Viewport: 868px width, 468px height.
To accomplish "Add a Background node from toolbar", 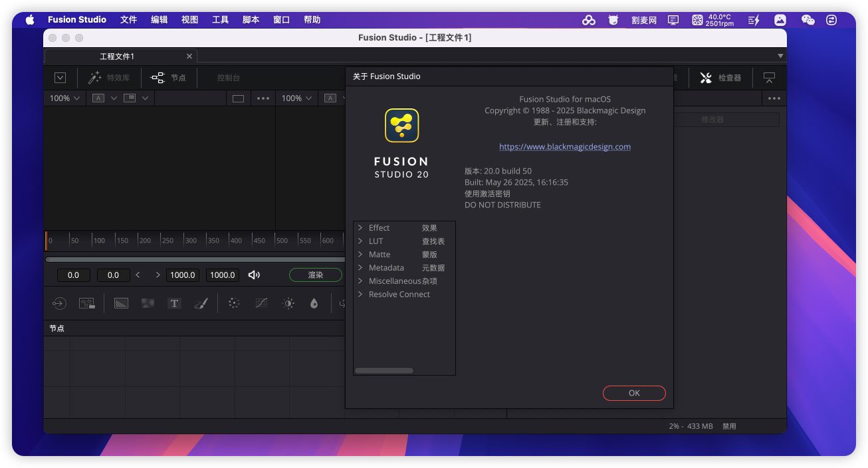I will point(121,303).
